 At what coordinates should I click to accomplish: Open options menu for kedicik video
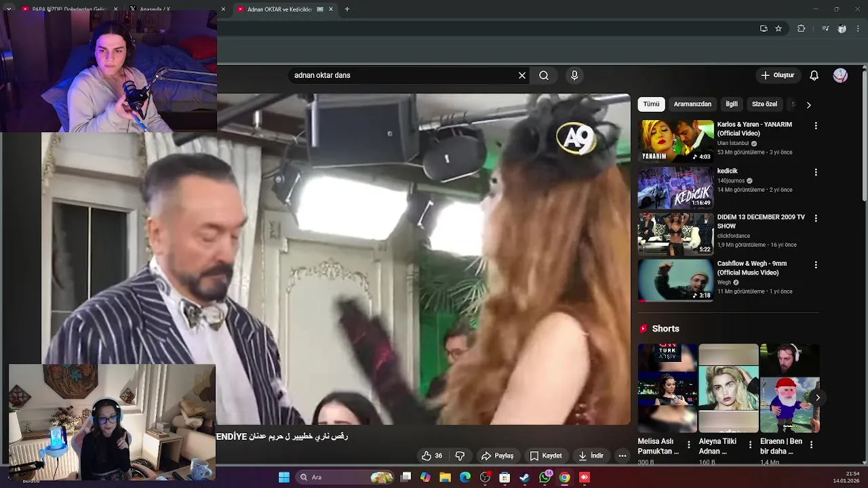(x=816, y=172)
